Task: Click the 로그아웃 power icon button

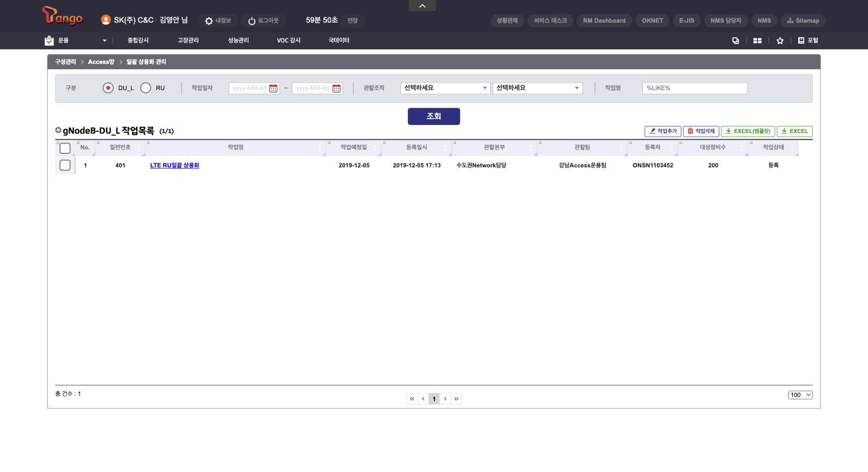Action: pos(263,20)
